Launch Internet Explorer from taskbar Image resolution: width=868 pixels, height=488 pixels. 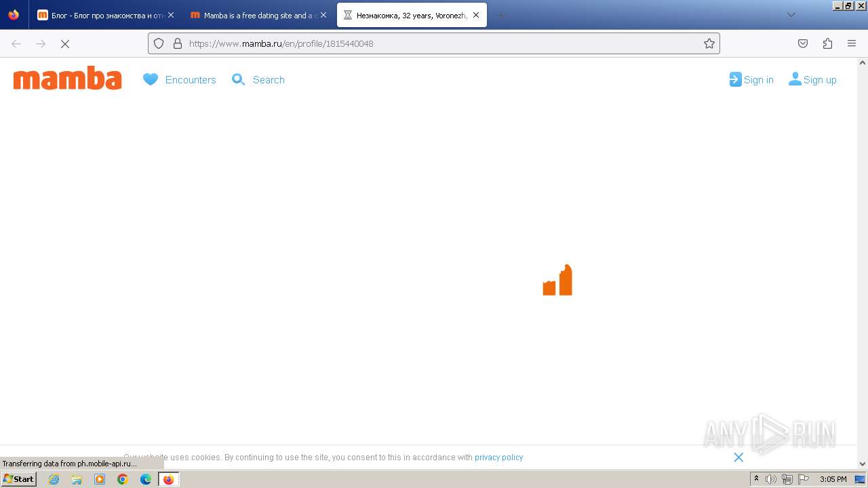click(x=54, y=479)
